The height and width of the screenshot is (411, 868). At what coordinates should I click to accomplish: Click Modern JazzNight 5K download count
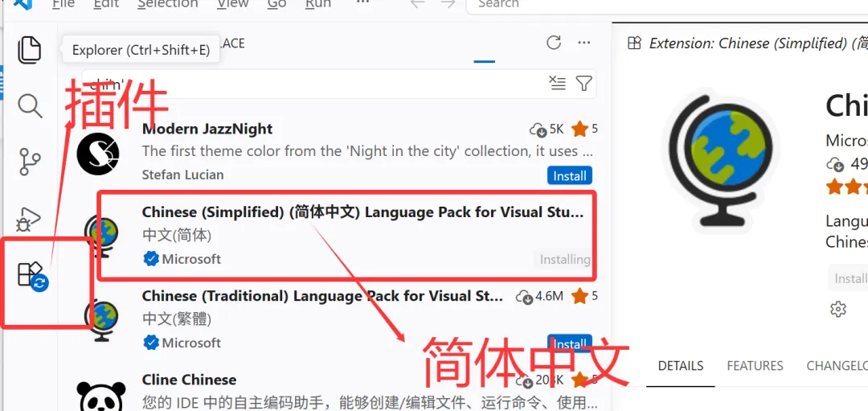tap(547, 129)
